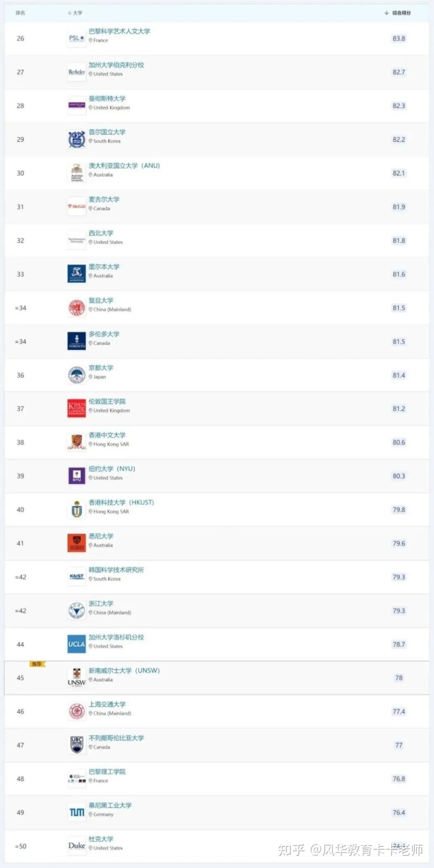Click the 推荐 badge on rank 45
Viewport: 434px width, 868px height.
tap(37, 664)
